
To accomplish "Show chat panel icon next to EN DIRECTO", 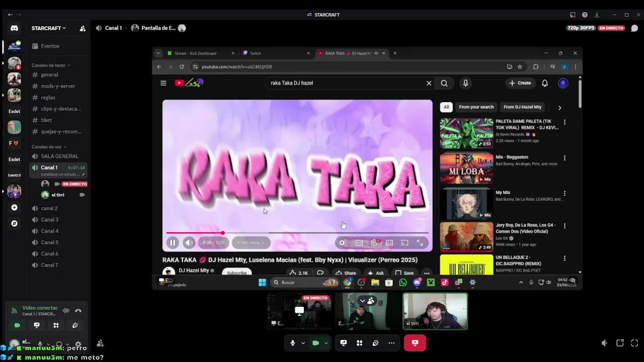I will (634, 28).
